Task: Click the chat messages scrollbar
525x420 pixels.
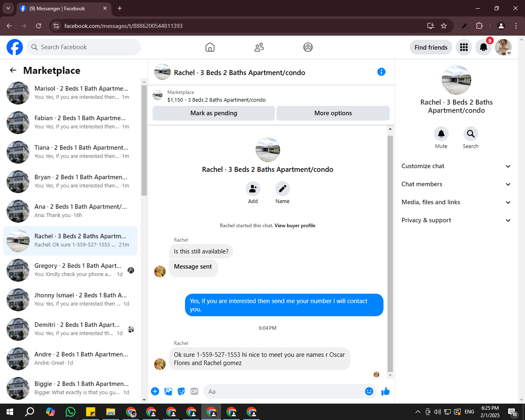Action: [x=390, y=253]
